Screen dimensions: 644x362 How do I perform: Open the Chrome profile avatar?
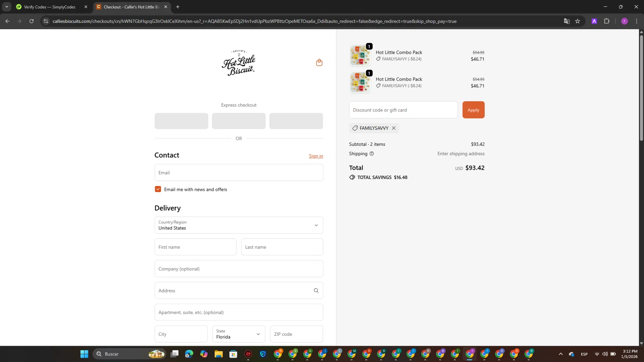pyautogui.click(x=625, y=21)
